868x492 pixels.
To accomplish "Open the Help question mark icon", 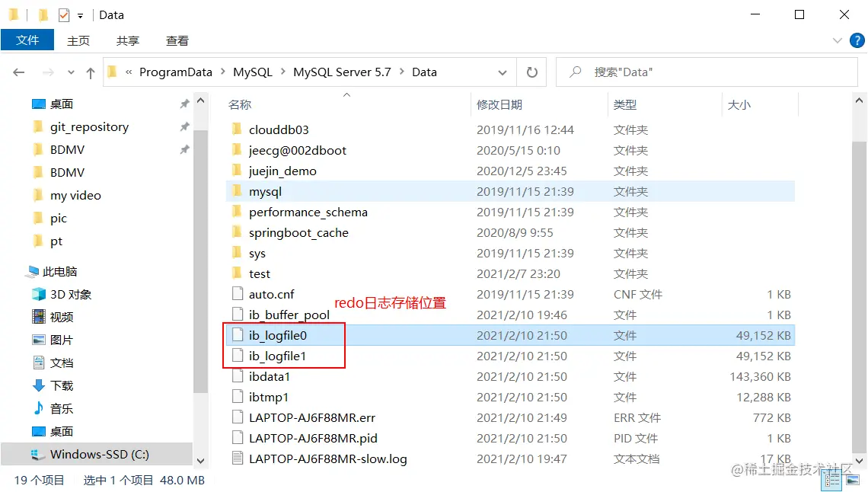I will (857, 40).
